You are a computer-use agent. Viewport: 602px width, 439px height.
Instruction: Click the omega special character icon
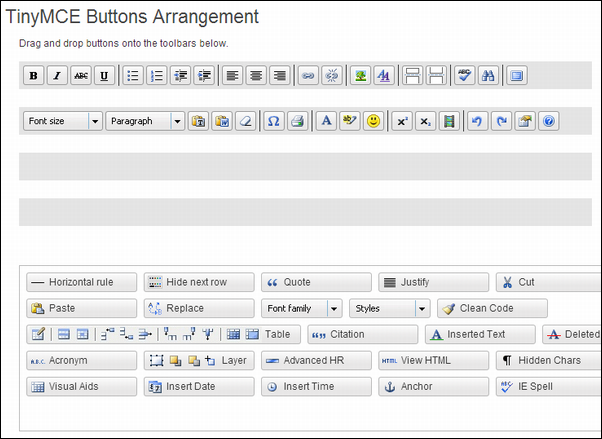[274, 121]
